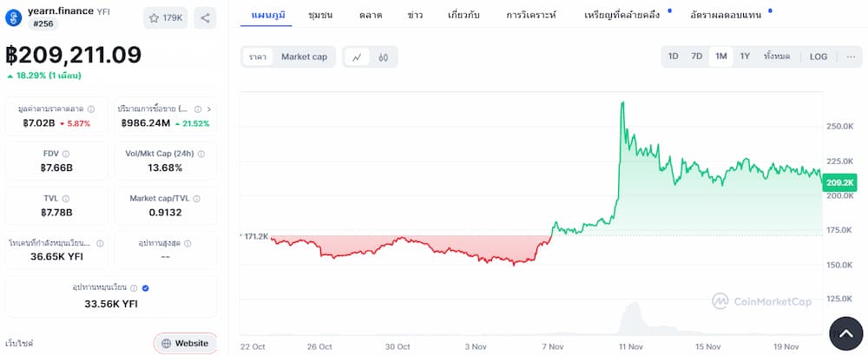Click the ฿7.02B market cap value

point(39,123)
